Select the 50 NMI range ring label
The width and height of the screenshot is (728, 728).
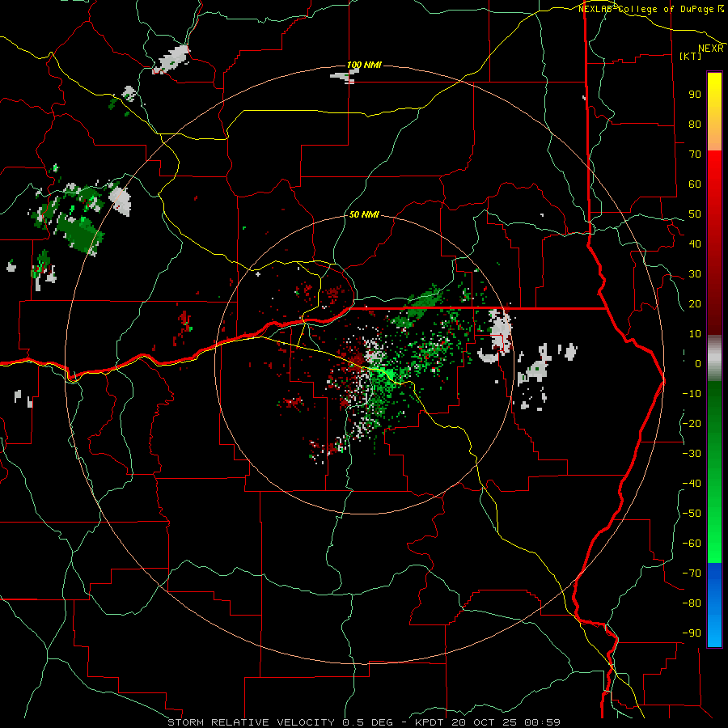pyautogui.click(x=364, y=214)
